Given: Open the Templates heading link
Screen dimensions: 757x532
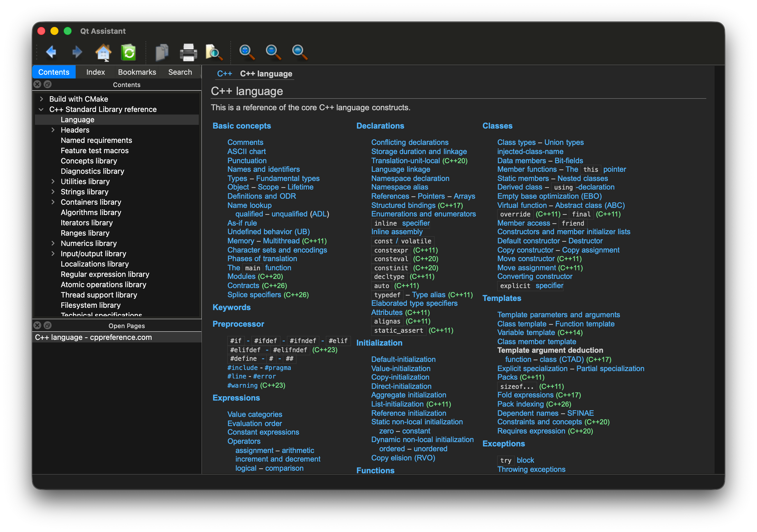Looking at the screenshot, I should click(x=502, y=298).
